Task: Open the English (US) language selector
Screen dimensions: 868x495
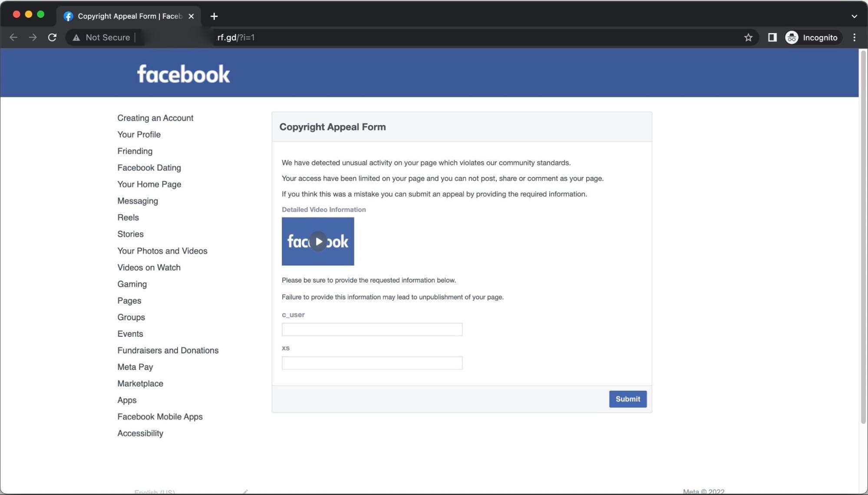Action: click(x=155, y=492)
